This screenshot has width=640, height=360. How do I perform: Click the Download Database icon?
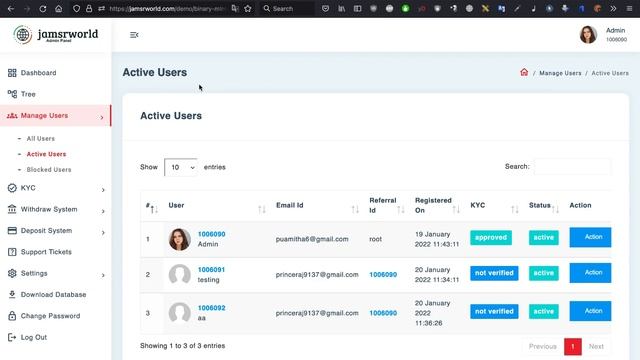click(x=12, y=295)
